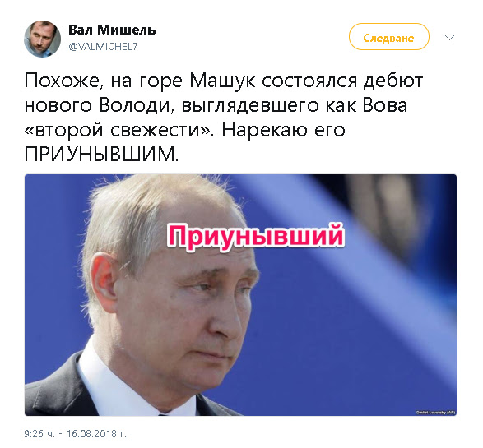483x448 pixels.
Task: Click the 16.08.2018 г. date in timestamp
Action: coord(96,434)
